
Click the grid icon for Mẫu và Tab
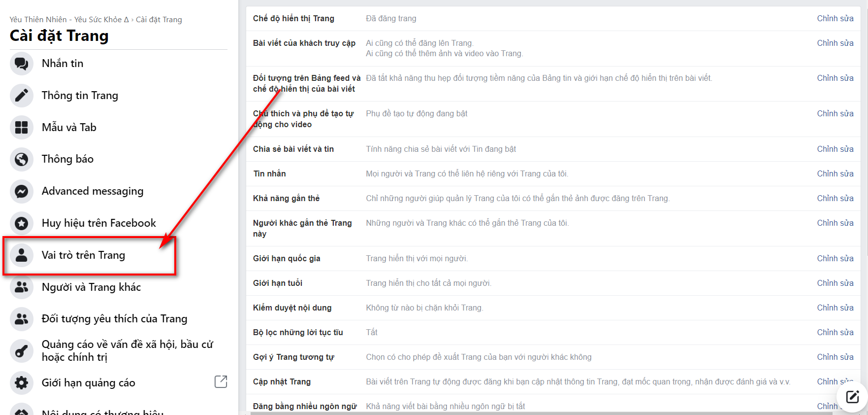coord(22,128)
